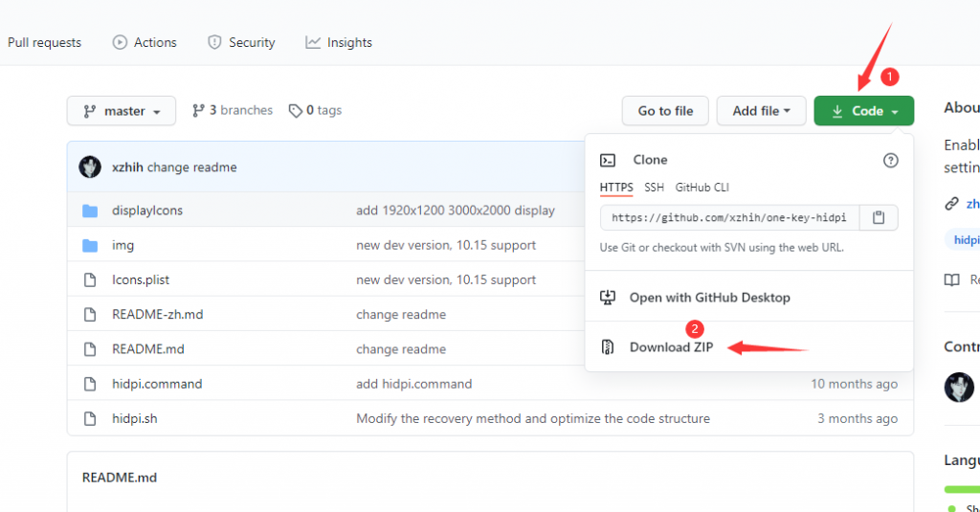
Task: Click the hidpi topic tag
Action: [x=963, y=240]
